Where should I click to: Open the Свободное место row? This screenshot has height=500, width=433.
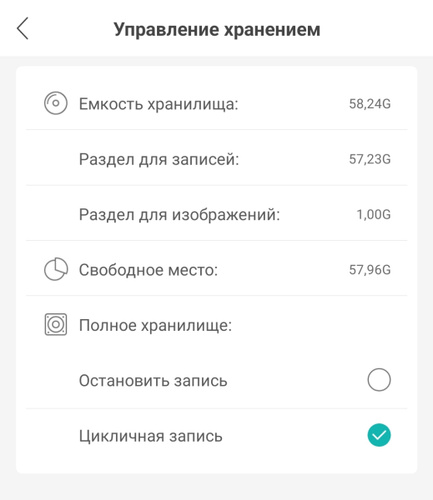coord(217,268)
